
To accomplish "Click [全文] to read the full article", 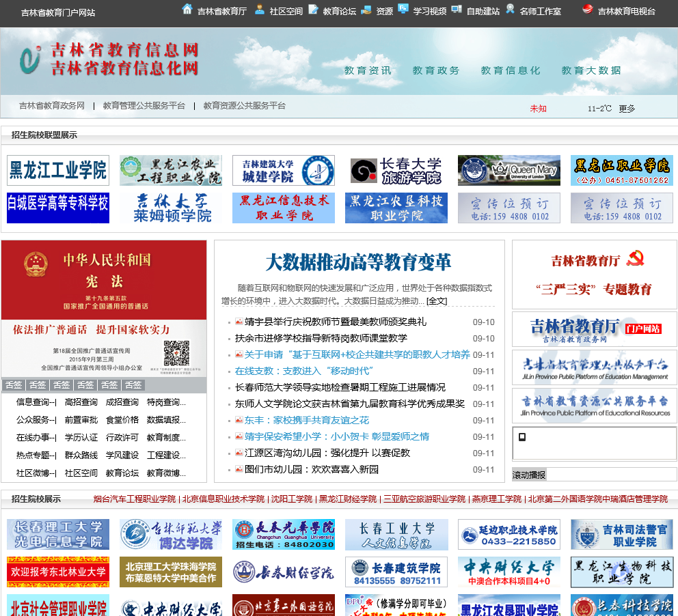I will (x=437, y=301).
